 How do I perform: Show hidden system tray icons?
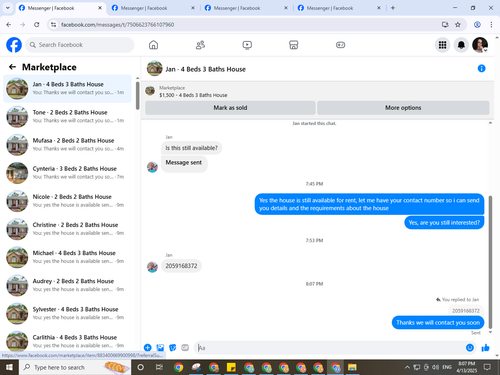coord(407,367)
